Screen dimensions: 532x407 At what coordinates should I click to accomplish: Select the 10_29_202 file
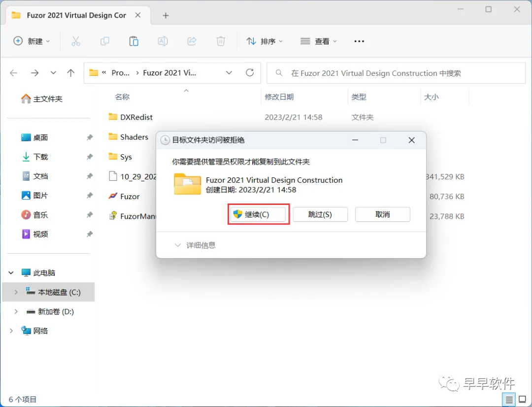tap(132, 176)
